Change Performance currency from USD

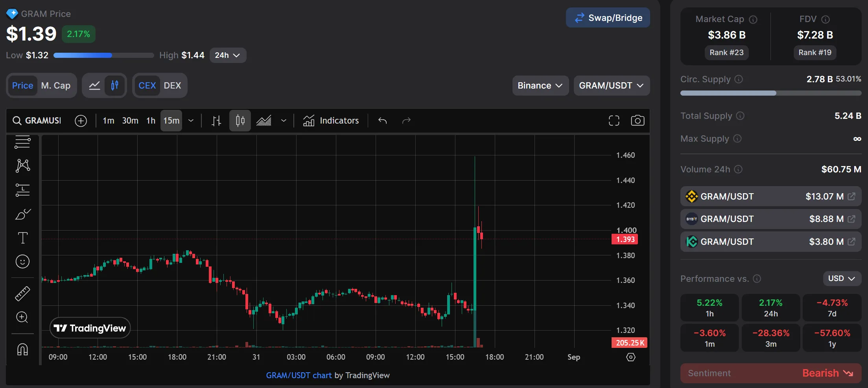pyautogui.click(x=842, y=279)
